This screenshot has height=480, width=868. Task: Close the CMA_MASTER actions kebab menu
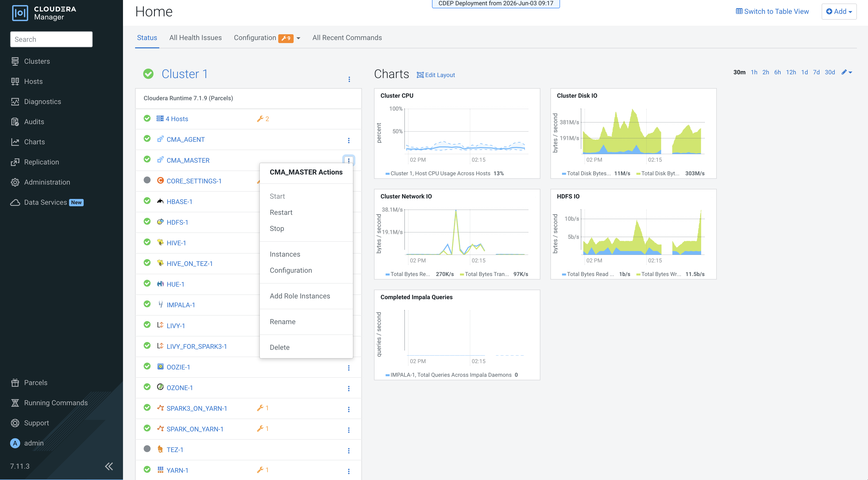349,161
